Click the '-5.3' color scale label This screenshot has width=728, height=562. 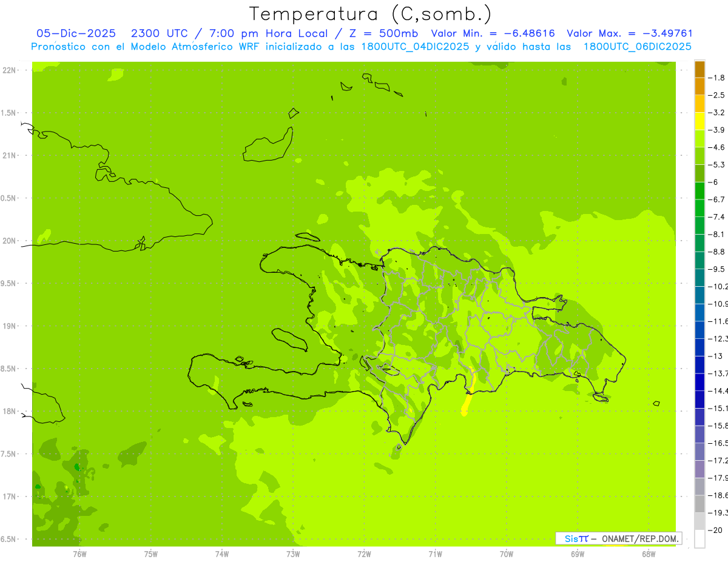click(x=717, y=165)
